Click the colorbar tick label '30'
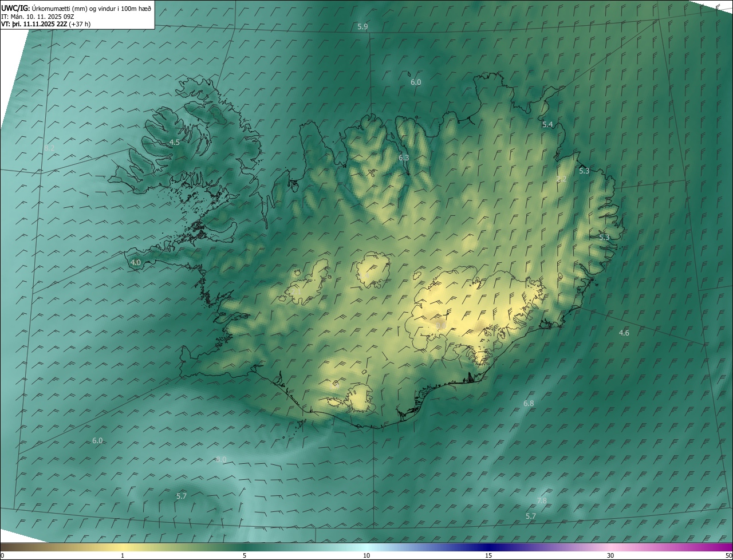The width and height of the screenshot is (733, 560). coord(610,555)
